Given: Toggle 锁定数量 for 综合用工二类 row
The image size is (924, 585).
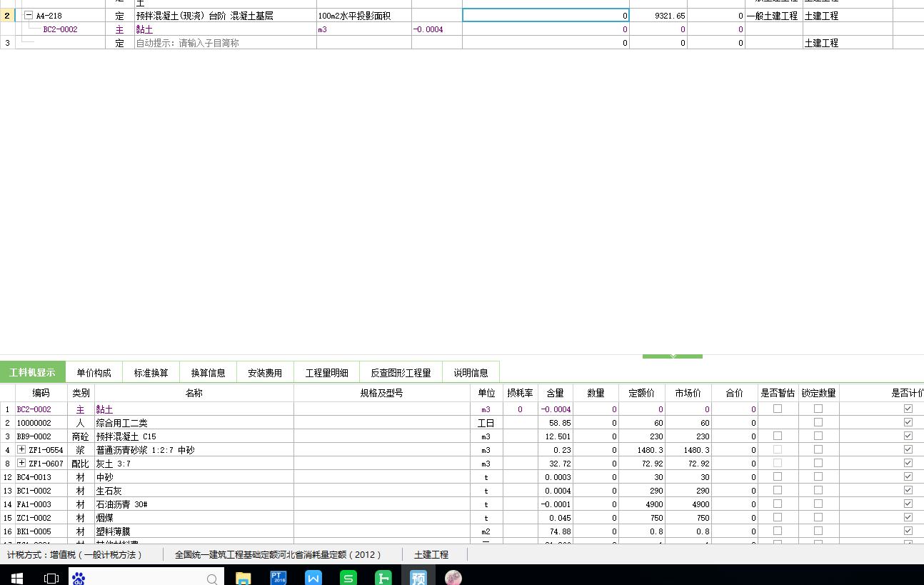Looking at the screenshot, I should [818, 422].
